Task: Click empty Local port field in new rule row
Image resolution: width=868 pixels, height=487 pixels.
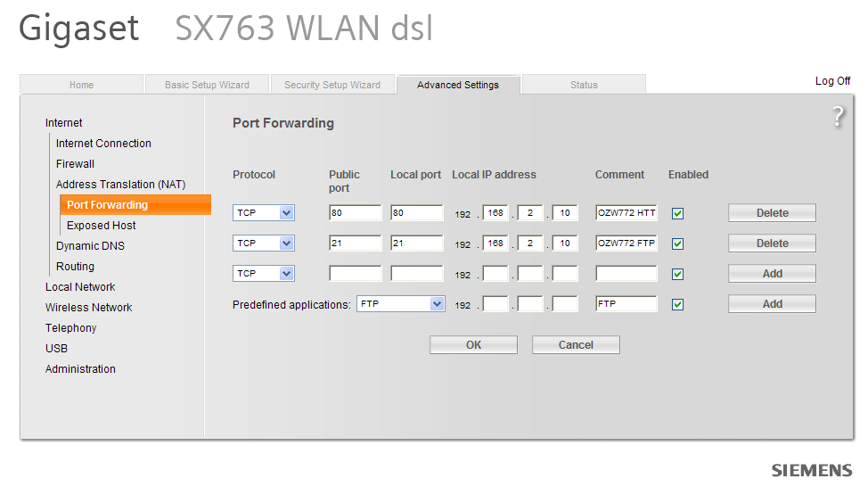Action: pyautogui.click(x=417, y=274)
